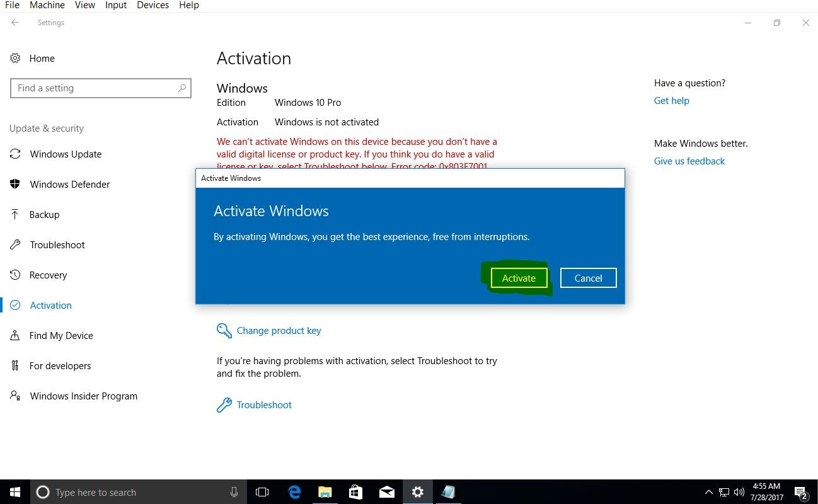This screenshot has width=818, height=504.
Task: Select the Troubleshoot wrench icon in the sidebar
Action: point(15,244)
